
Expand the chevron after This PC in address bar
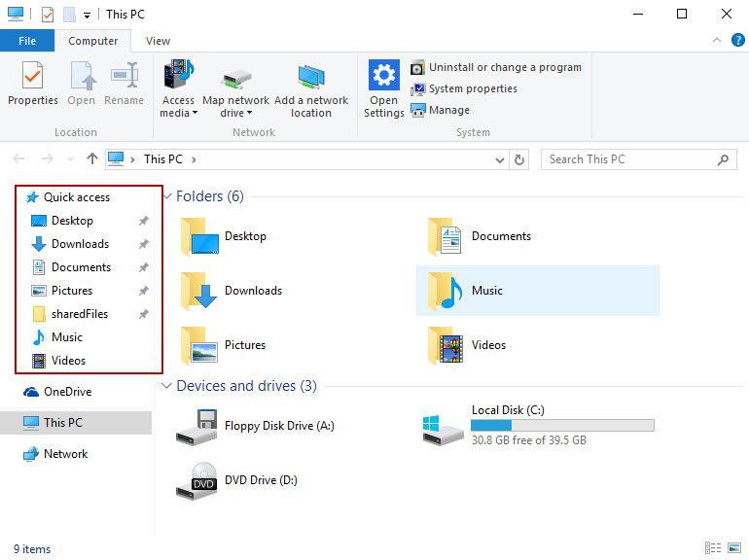194,159
